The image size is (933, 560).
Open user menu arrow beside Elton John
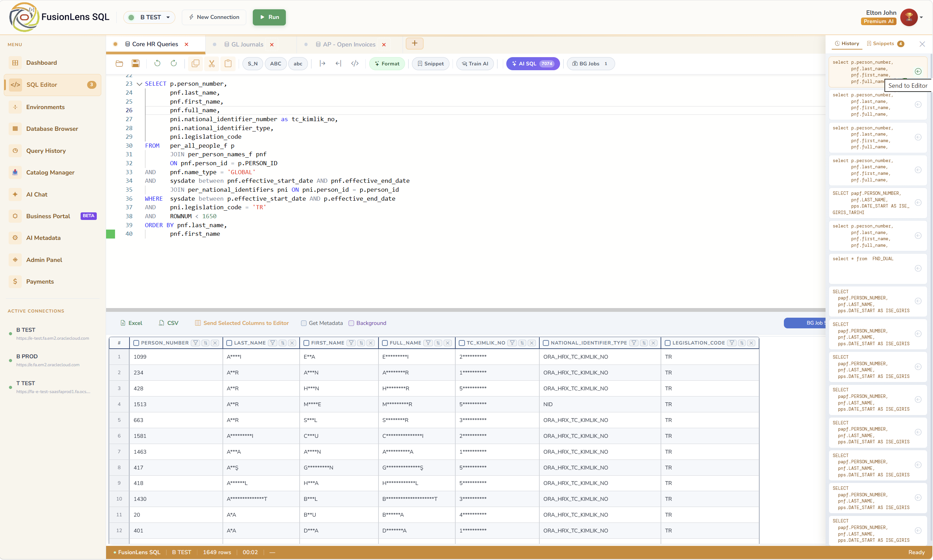click(921, 17)
